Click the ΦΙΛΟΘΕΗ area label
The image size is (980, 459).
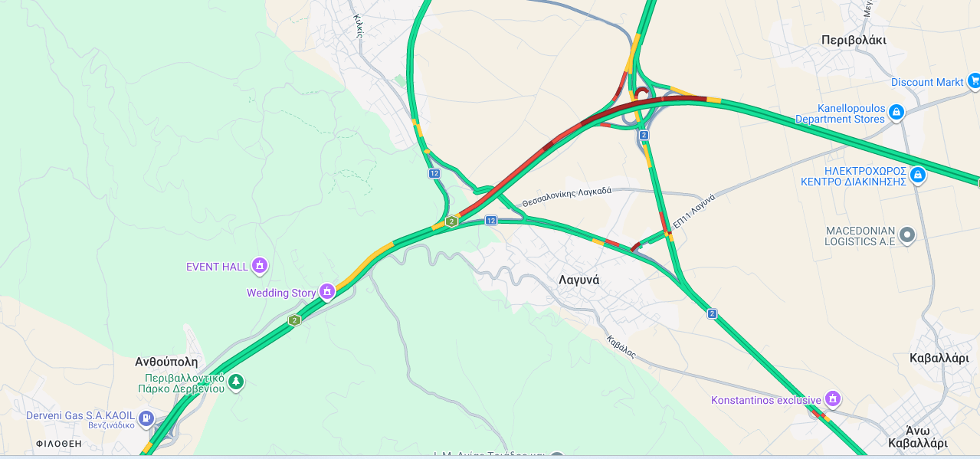tap(58, 444)
